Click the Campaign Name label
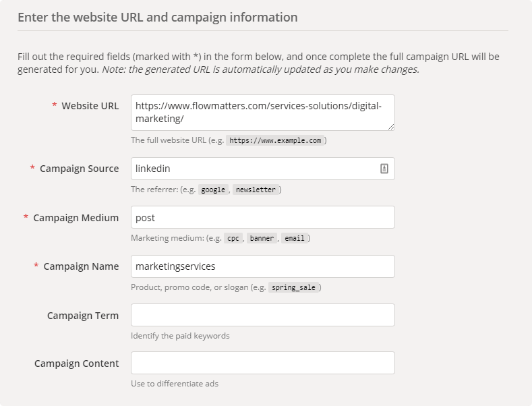The height and width of the screenshot is (406, 532). 81,266
